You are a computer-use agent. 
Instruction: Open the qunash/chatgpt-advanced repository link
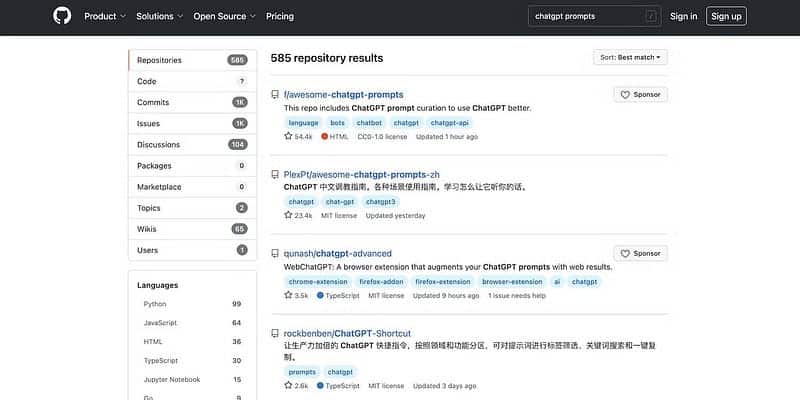click(338, 254)
